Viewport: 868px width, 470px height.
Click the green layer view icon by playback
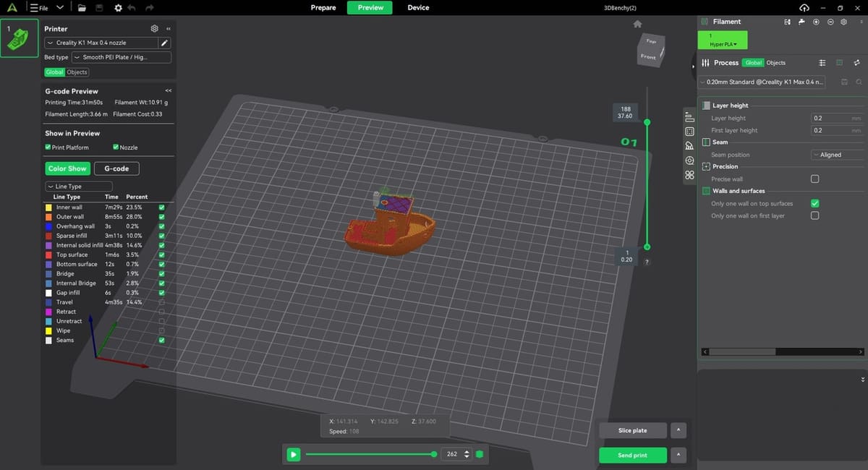pos(480,454)
